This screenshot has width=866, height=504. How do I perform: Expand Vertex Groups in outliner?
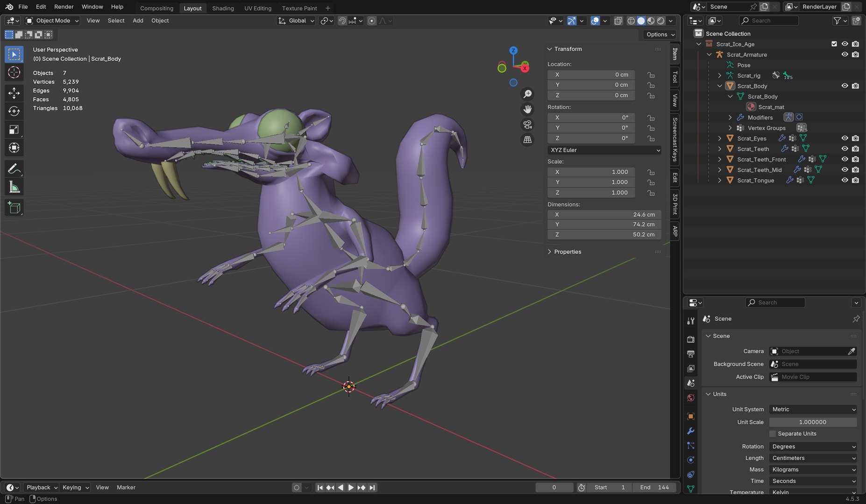coord(730,128)
